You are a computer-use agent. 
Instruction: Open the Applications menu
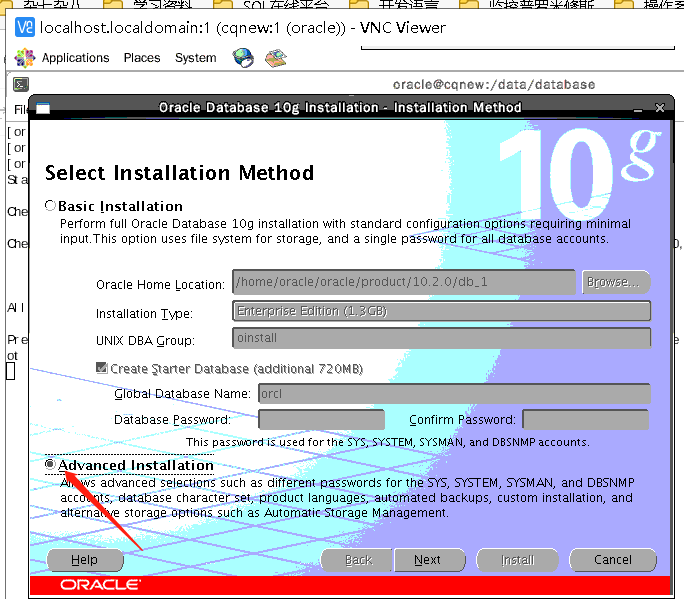coord(75,58)
